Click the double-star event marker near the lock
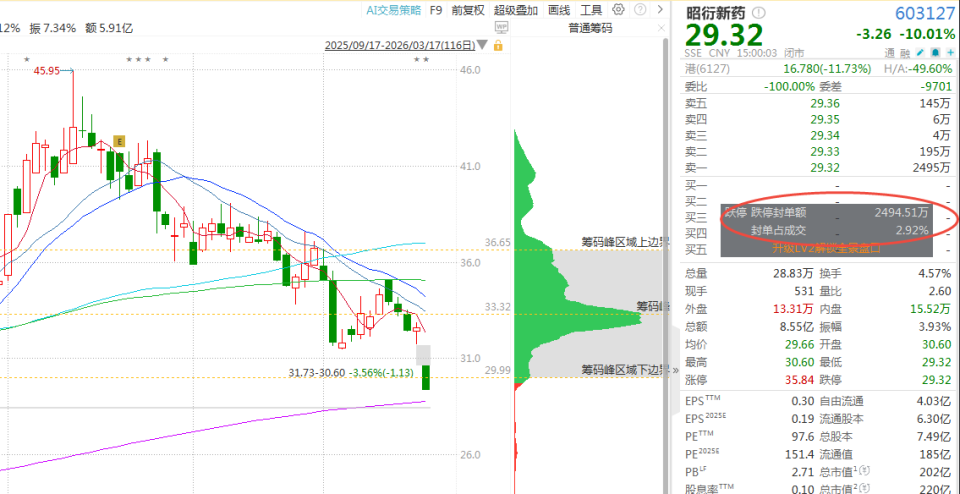This screenshot has height=494, width=960. click(x=421, y=59)
